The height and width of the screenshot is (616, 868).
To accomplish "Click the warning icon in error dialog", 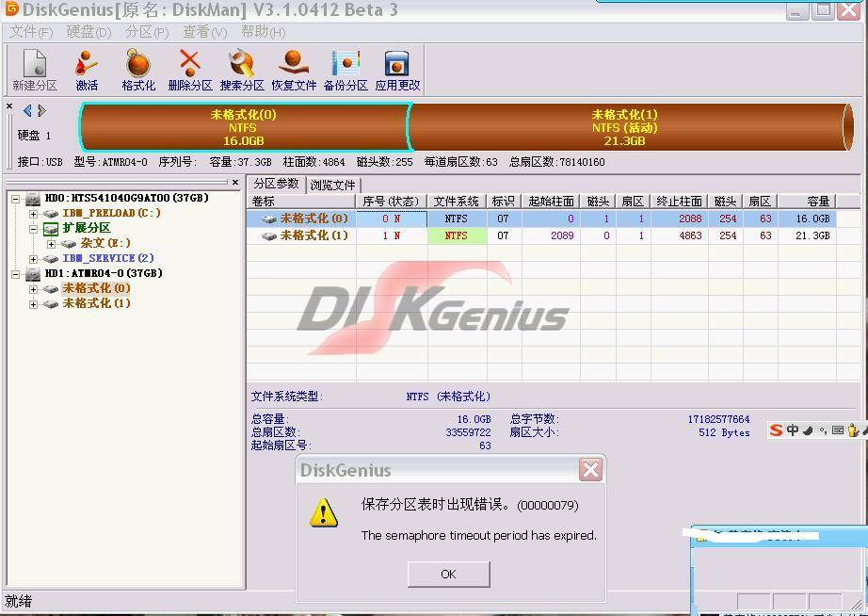I will [x=323, y=512].
